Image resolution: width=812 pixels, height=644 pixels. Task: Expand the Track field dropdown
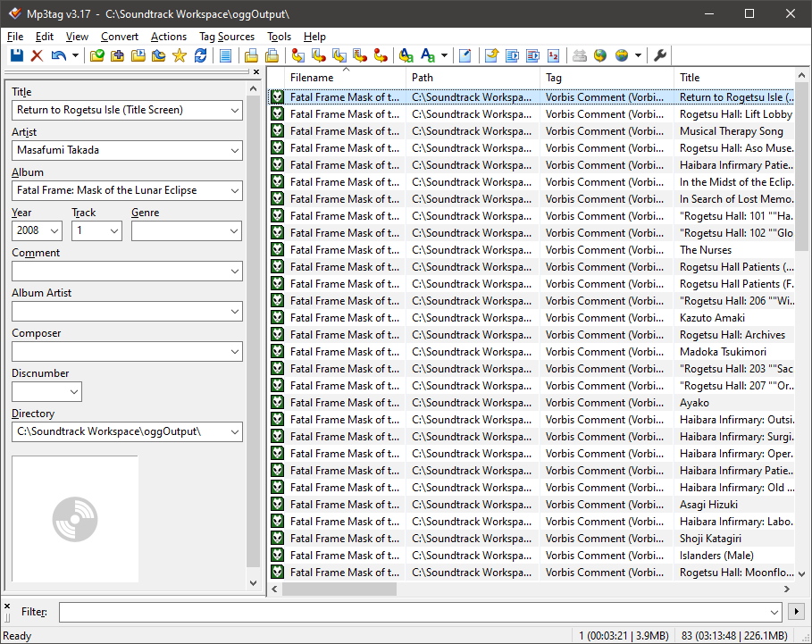tap(114, 230)
